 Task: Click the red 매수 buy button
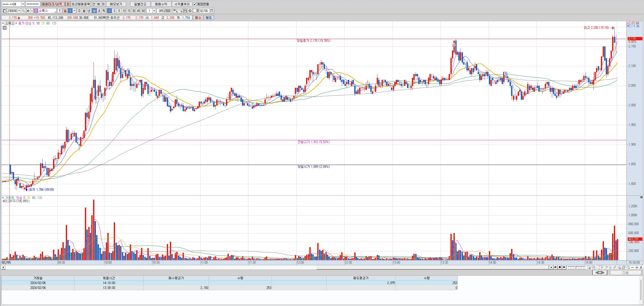[x=198, y=18]
